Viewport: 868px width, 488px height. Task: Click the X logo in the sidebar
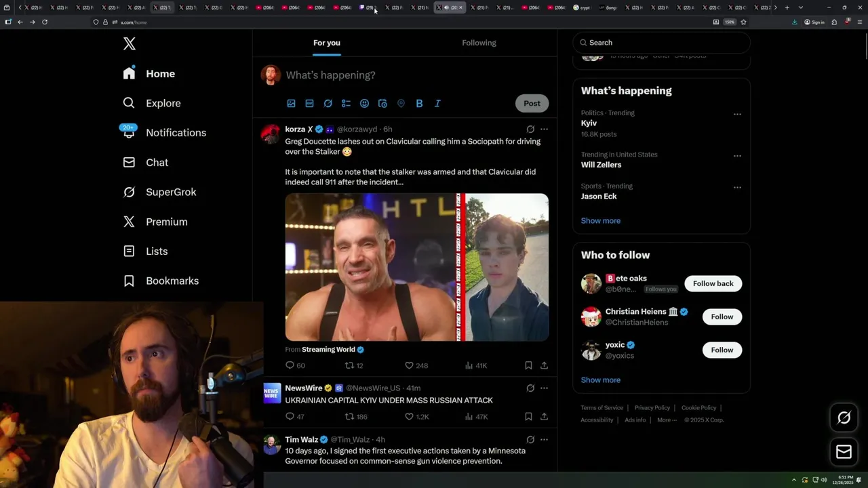[x=130, y=44]
